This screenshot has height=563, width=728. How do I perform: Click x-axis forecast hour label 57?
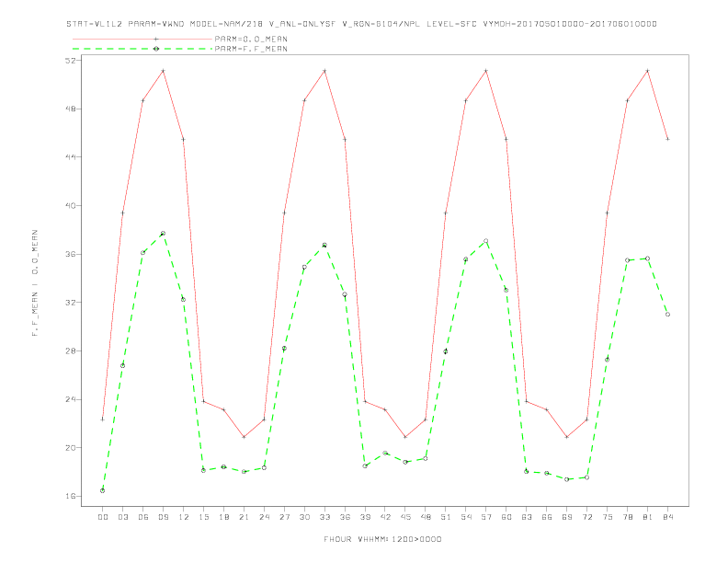[486, 517]
